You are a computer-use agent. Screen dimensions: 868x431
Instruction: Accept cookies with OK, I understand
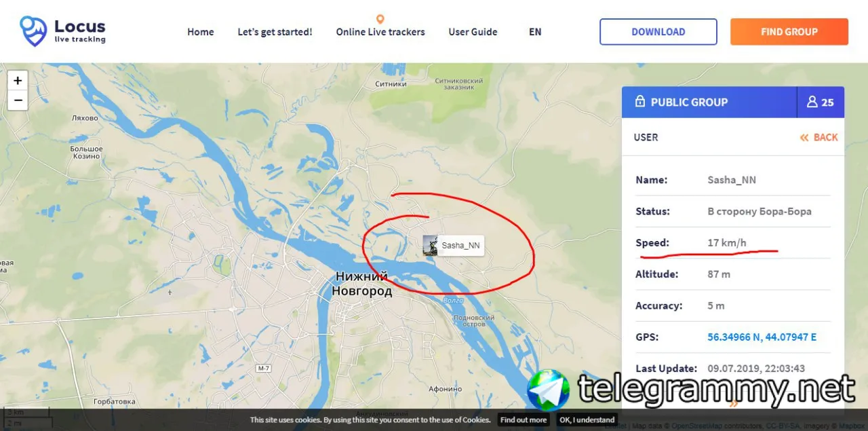587,419
